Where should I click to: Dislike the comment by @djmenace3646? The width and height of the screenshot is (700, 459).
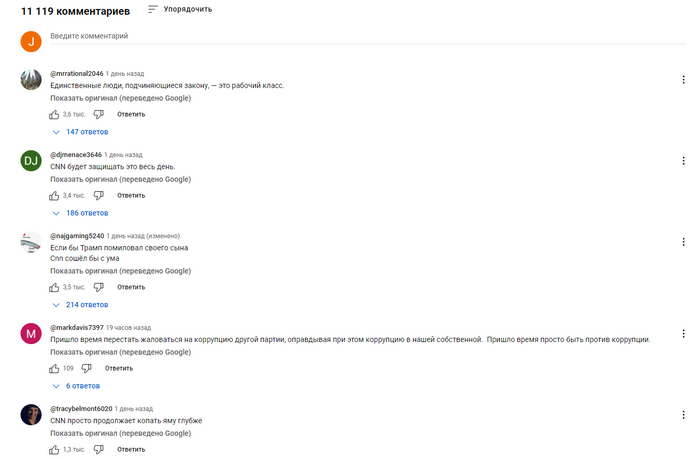point(98,195)
